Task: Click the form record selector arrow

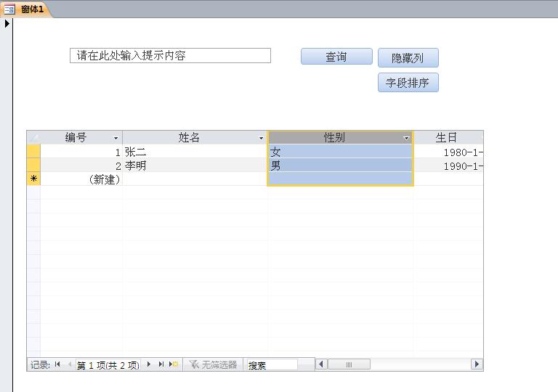Action: point(7,24)
